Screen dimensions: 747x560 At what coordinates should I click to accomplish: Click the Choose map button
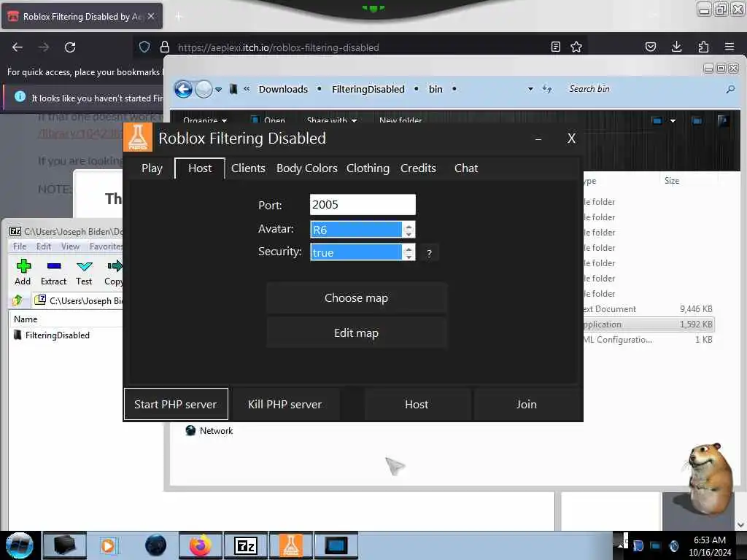pyautogui.click(x=356, y=298)
